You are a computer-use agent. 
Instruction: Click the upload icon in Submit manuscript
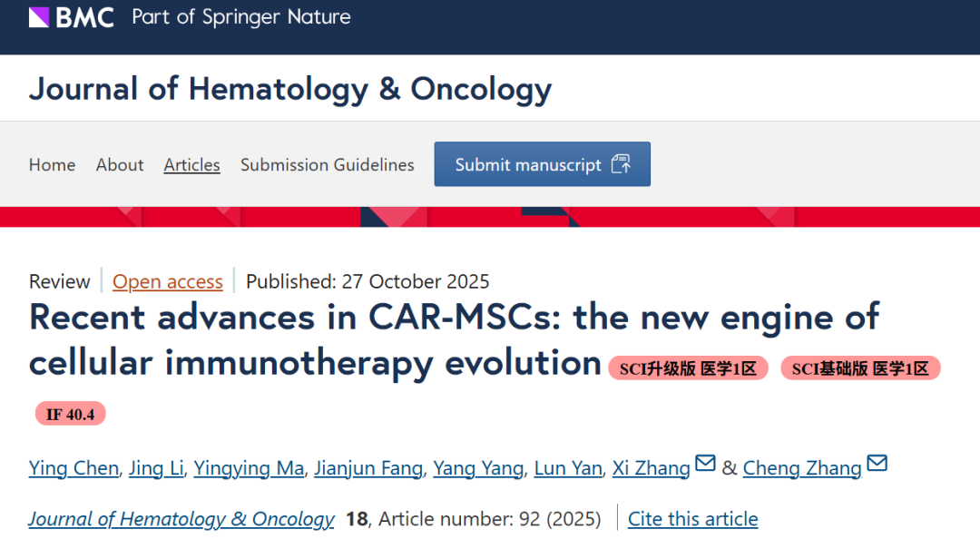click(x=621, y=164)
